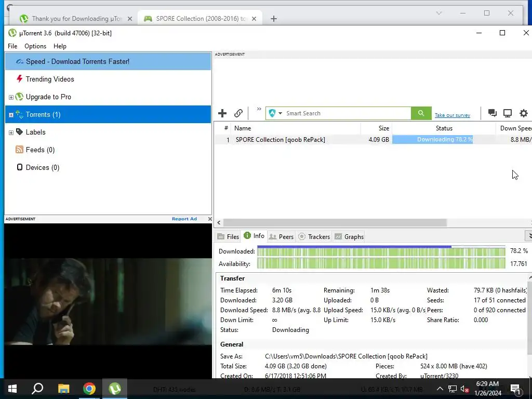Switch to the Trackers tab
Image resolution: width=532 pixels, height=399 pixels.
[x=314, y=237]
